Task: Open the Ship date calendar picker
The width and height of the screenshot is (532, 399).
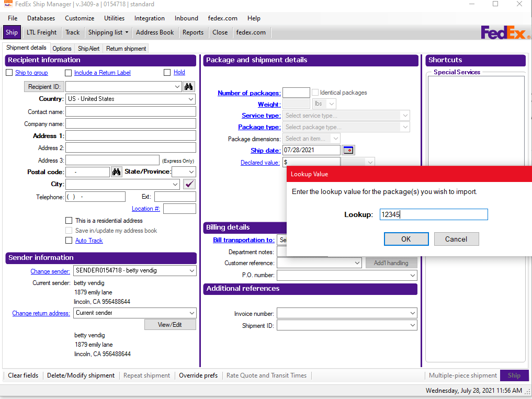Action: pyautogui.click(x=348, y=150)
